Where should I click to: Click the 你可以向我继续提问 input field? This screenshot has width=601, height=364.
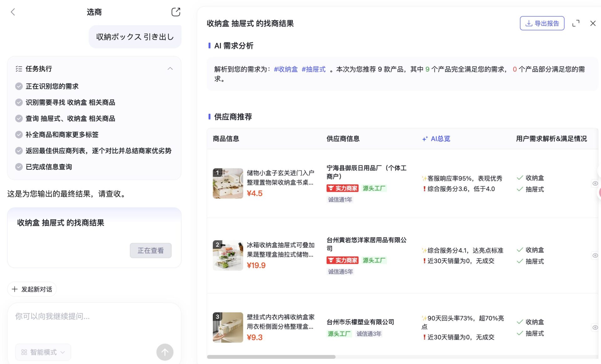click(x=53, y=316)
